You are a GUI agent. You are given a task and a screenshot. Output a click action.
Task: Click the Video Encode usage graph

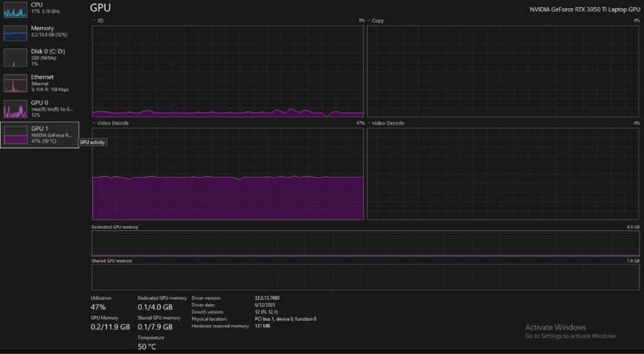click(228, 173)
